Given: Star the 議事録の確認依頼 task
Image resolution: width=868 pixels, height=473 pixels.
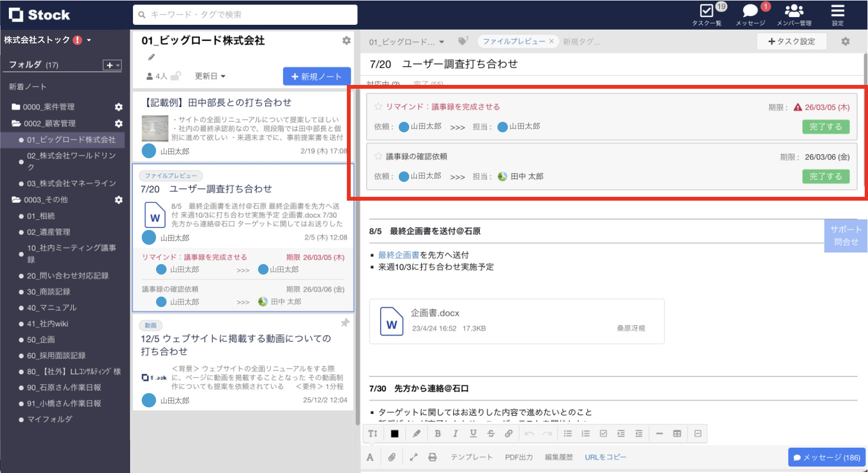Looking at the screenshot, I should click(378, 156).
